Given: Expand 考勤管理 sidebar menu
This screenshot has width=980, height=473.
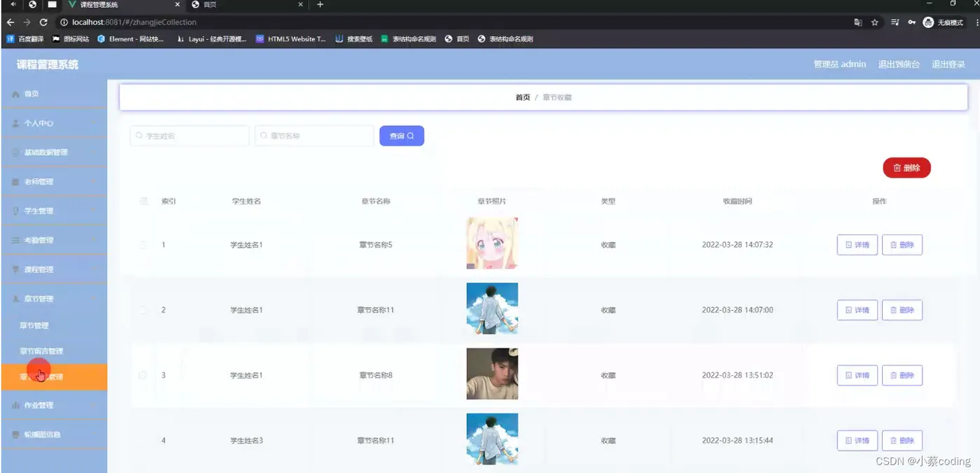Looking at the screenshot, I should 54,241.
